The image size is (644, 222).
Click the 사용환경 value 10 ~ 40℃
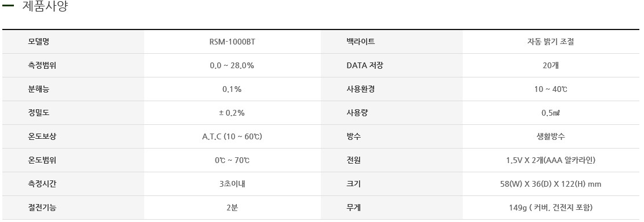click(x=551, y=89)
